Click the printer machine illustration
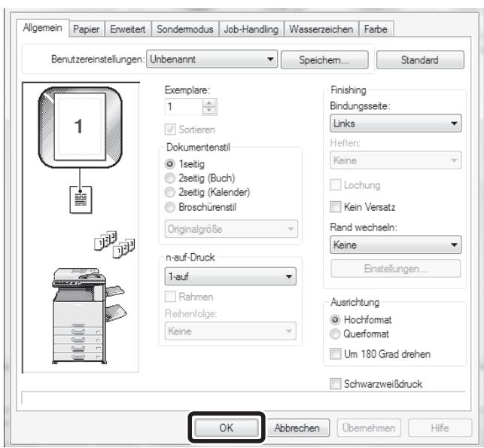 pyautogui.click(x=89, y=315)
